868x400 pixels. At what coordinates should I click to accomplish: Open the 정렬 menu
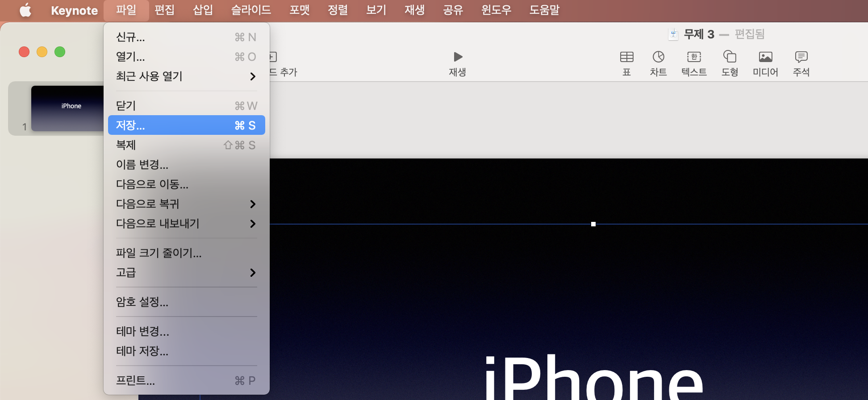point(338,10)
